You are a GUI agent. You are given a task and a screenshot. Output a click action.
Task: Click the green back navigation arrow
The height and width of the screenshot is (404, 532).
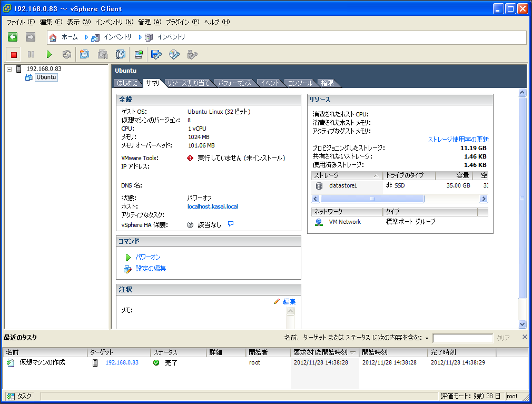click(13, 37)
